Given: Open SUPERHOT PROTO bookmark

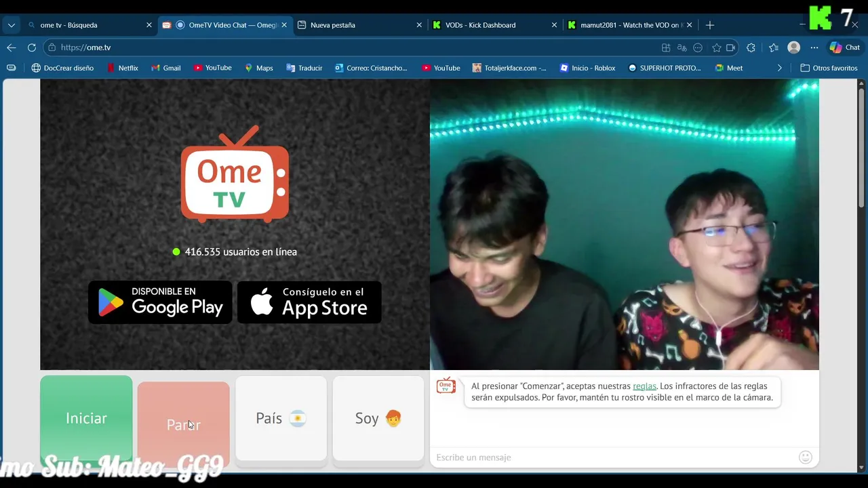Looking at the screenshot, I should tap(664, 68).
